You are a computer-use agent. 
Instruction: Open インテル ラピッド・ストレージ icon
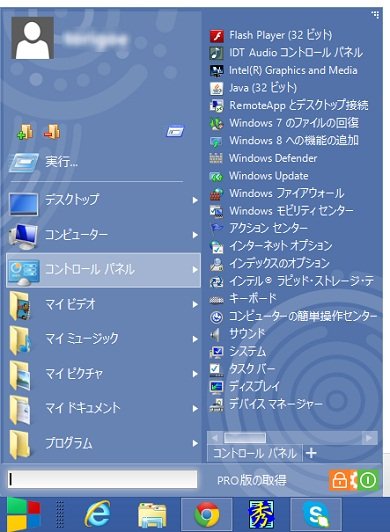coord(217,282)
